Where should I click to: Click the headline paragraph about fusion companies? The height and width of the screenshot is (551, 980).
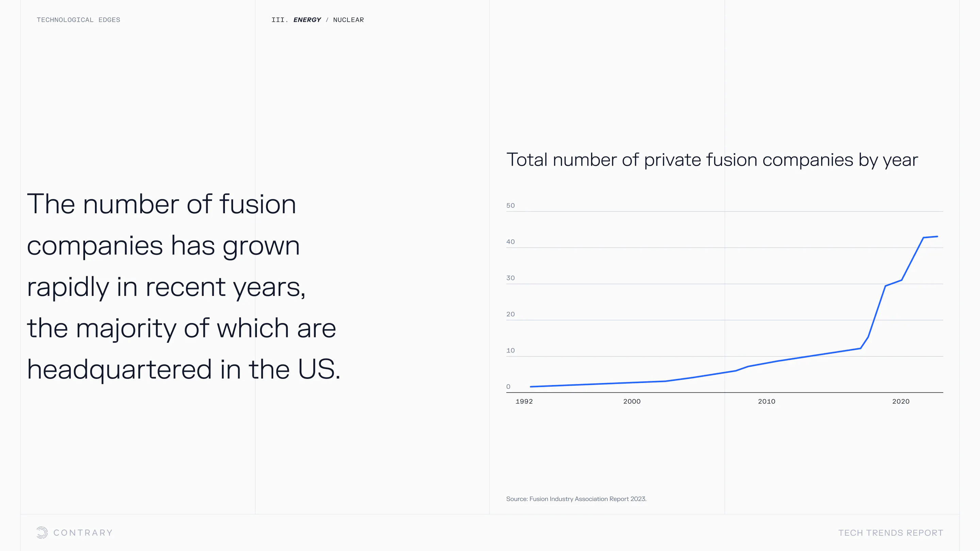(x=183, y=286)
